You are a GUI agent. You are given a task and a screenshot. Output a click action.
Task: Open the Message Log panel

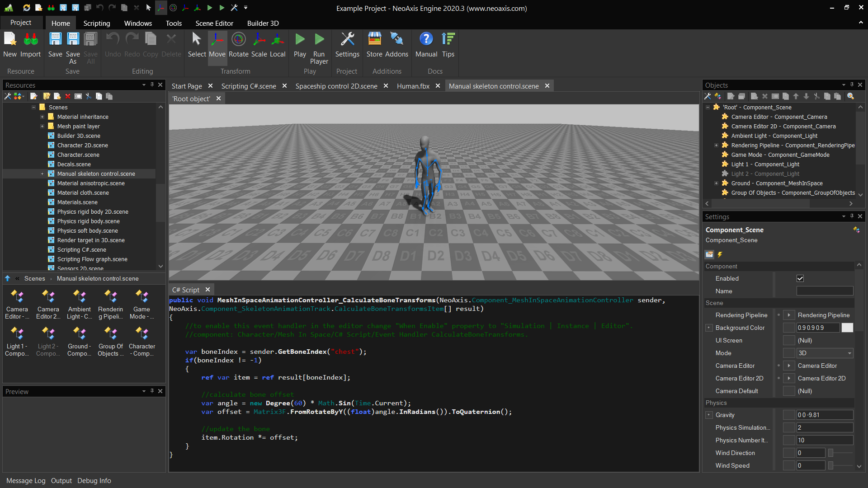[x=26, y=481]
